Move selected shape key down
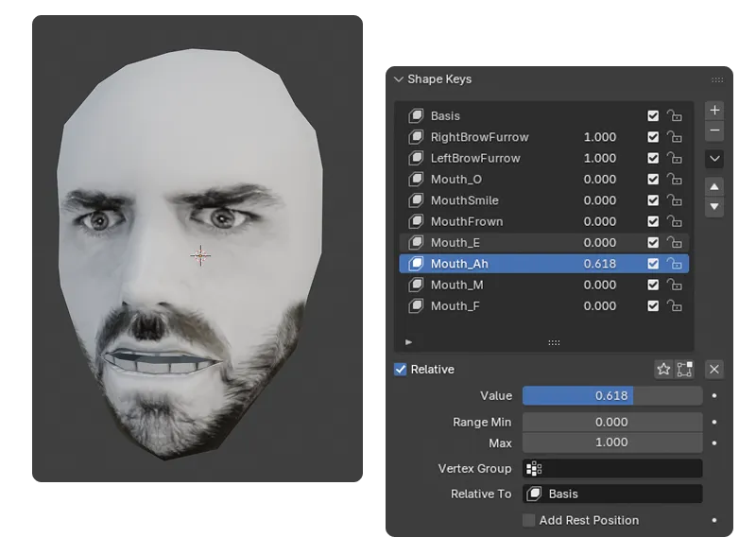756x555 pixels. pyautogui.click(x=714, y=207)
